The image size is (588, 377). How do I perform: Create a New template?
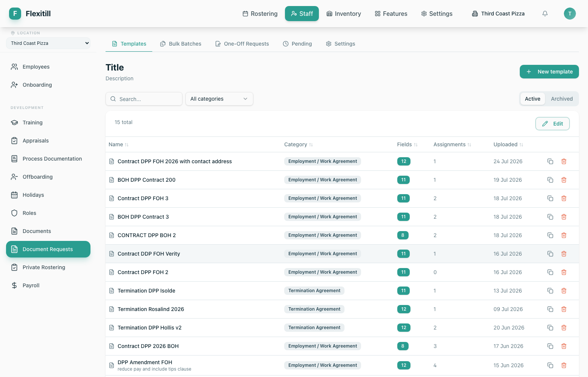[549, 72]
